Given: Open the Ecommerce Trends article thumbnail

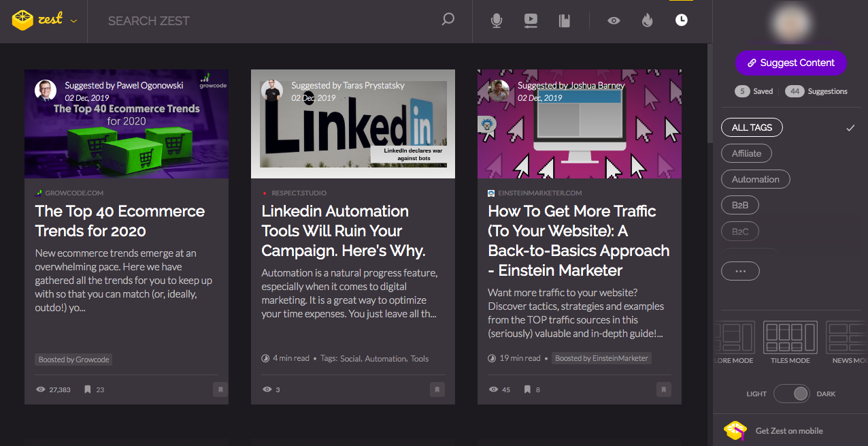Looking at the screenshot, I should pyautogui.click(x=127, y=124).
